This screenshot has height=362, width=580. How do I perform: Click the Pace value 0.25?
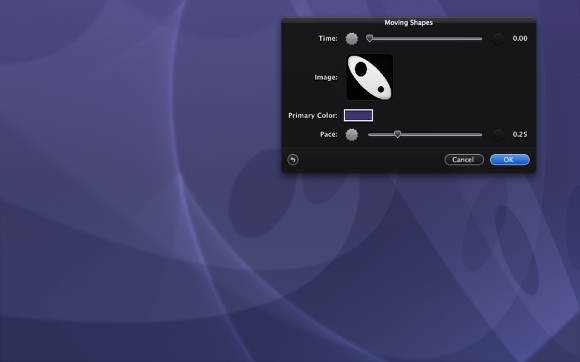[520, 135]
